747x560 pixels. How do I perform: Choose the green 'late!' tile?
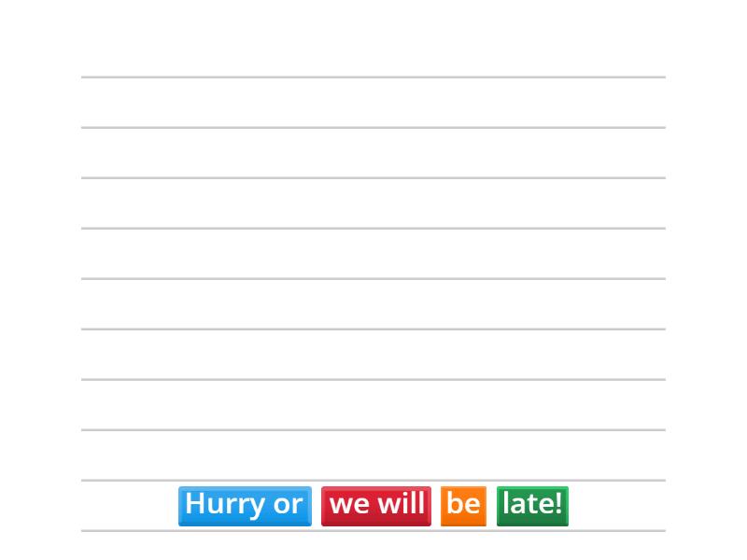pos(532,505)
